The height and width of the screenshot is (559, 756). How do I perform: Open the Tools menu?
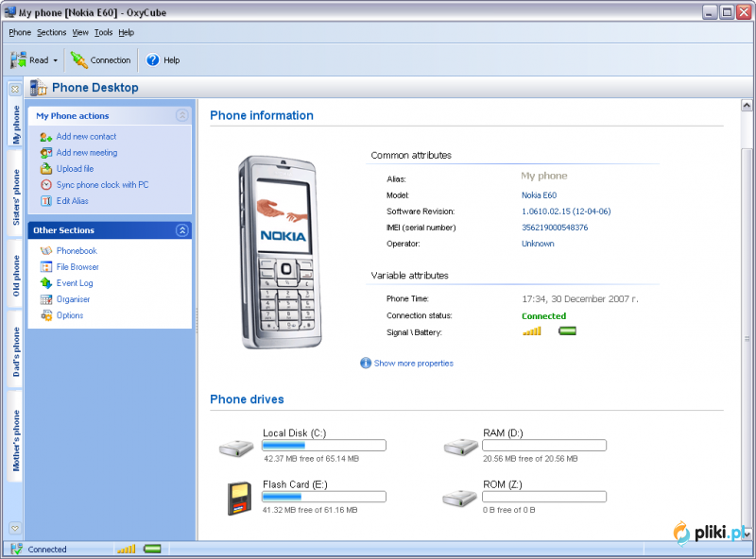(103, 32)
